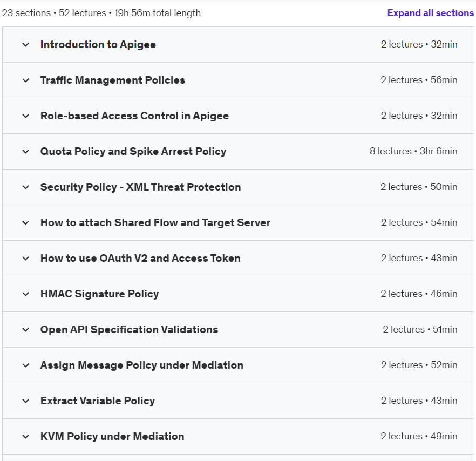Expand chevron for Role-based Access Control
The image size is (476, 461).
coord(26,116)
